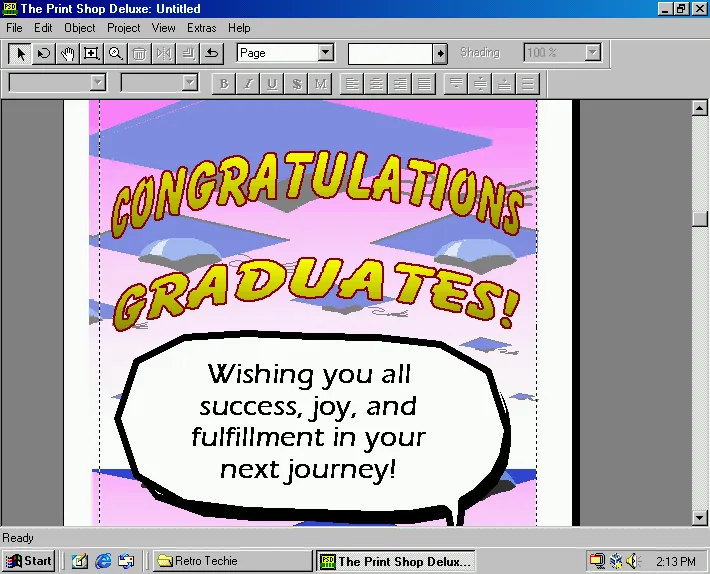Open the color selector arrow button

440,54
